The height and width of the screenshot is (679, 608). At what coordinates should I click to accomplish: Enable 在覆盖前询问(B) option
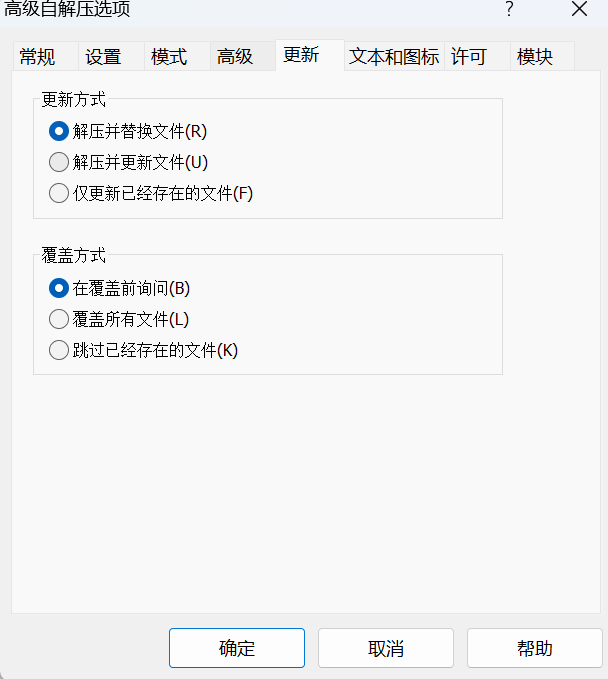tap(120, 288)
